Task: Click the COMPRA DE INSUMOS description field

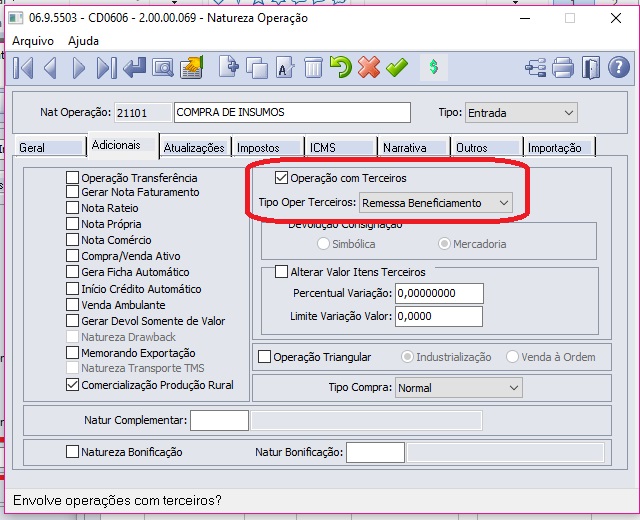Action: point(292,112)
